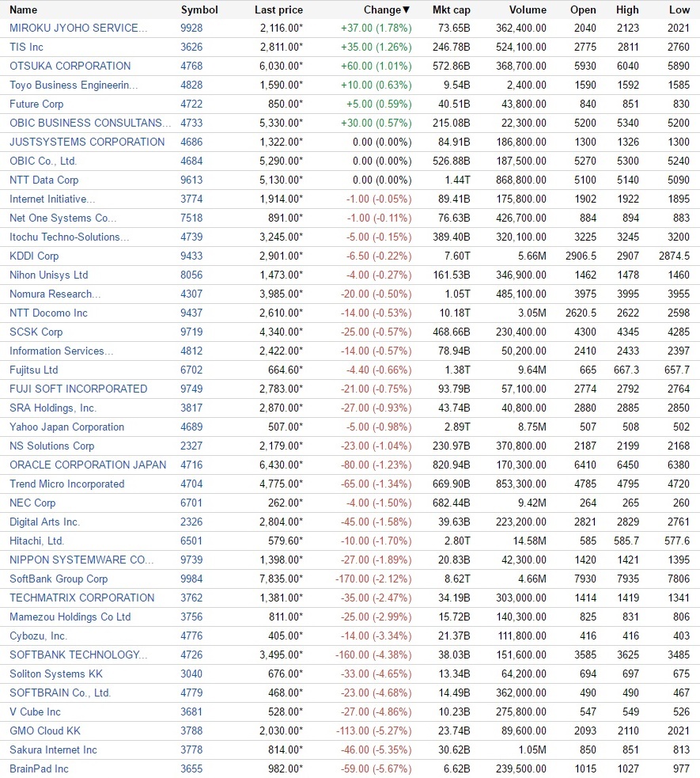Open SOFTBANK TECHNOLOGY link

[78, 655]
